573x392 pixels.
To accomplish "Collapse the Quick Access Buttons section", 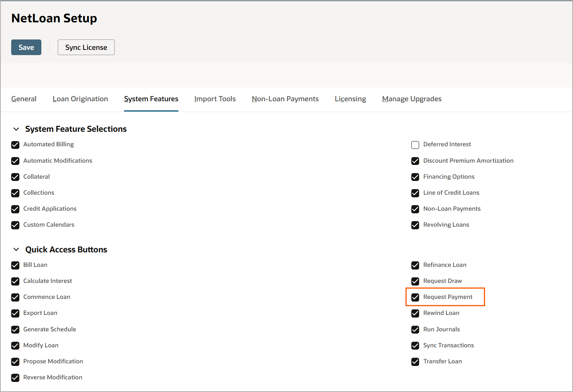I will [x=16, y=249].
